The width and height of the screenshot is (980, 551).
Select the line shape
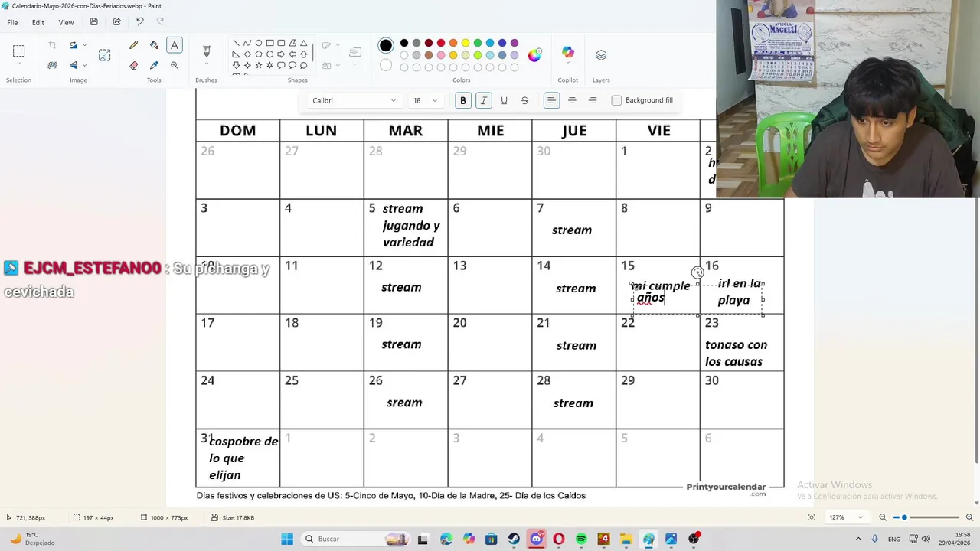[x=236, y=43]
